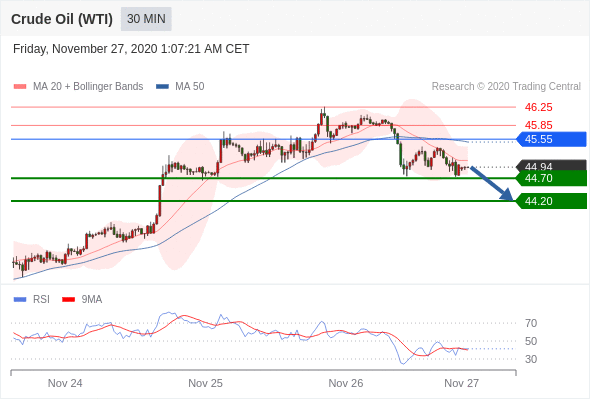The height and width of the screenshot is (400, 590).
Task: Click the MA 20 + Bollinger Bands legend label
Action: click(88, 87)
